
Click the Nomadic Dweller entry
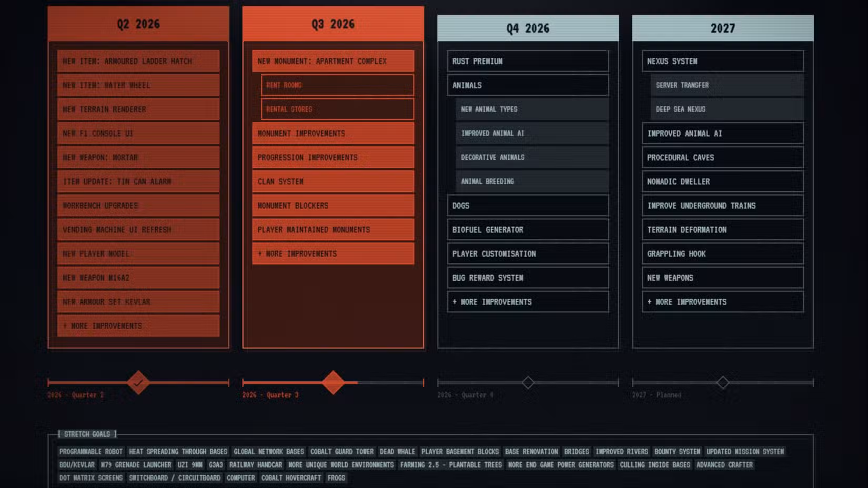(723, 181)
